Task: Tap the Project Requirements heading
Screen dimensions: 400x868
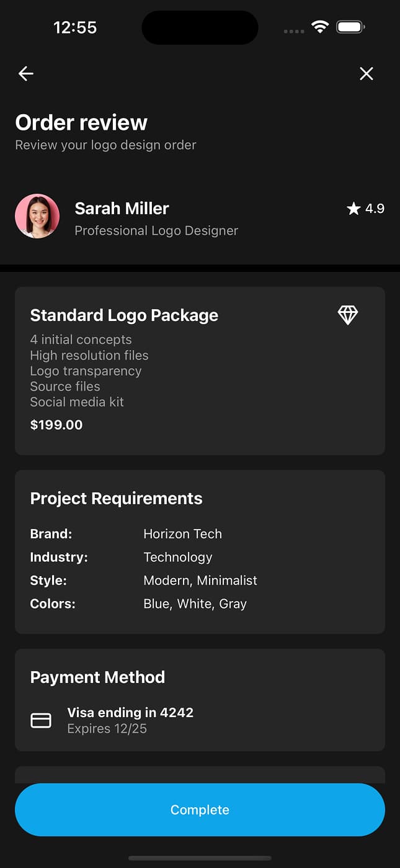Action: tap(116, 499)
